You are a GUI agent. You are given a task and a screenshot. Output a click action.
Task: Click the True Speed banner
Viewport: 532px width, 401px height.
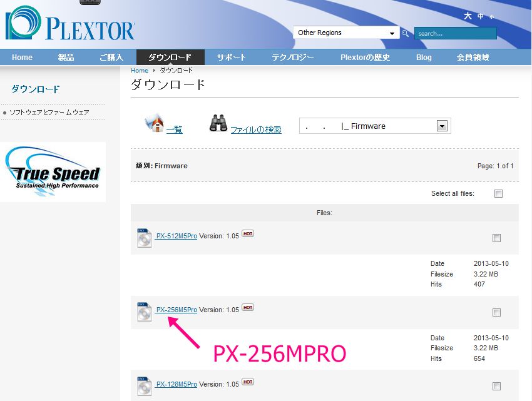pos(53,172)
